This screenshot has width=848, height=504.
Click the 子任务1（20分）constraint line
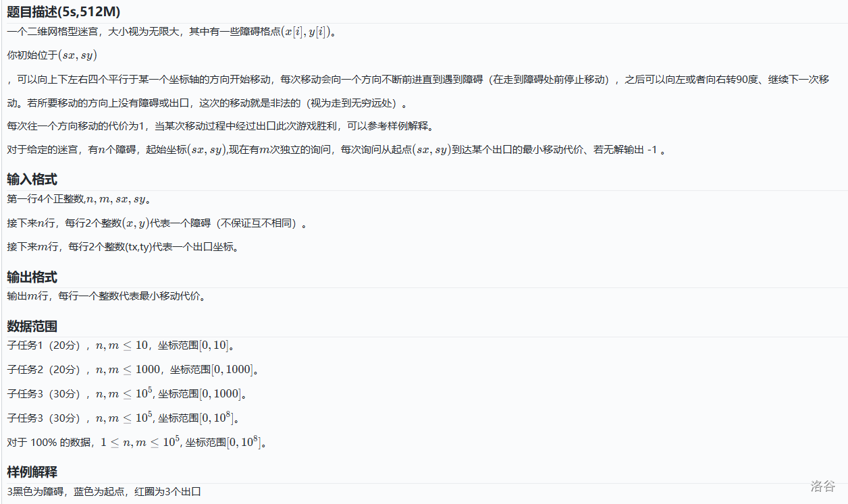(120, 345)
